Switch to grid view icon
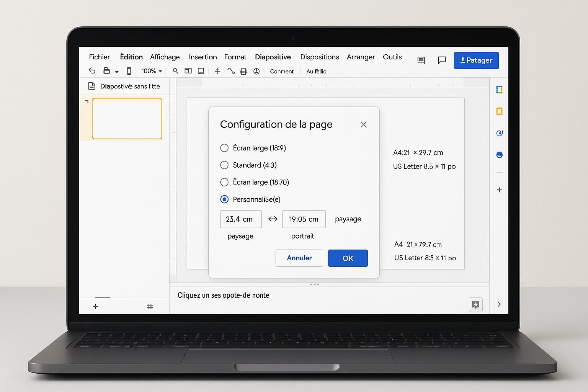 pyautogui.click(x=150, y=307)
